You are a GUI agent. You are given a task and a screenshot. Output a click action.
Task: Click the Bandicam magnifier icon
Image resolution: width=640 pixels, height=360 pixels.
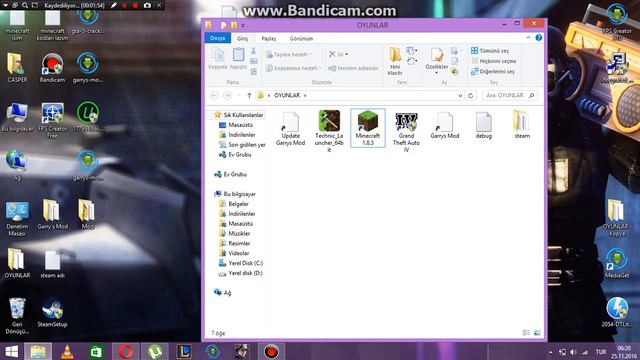click(25, 5)
